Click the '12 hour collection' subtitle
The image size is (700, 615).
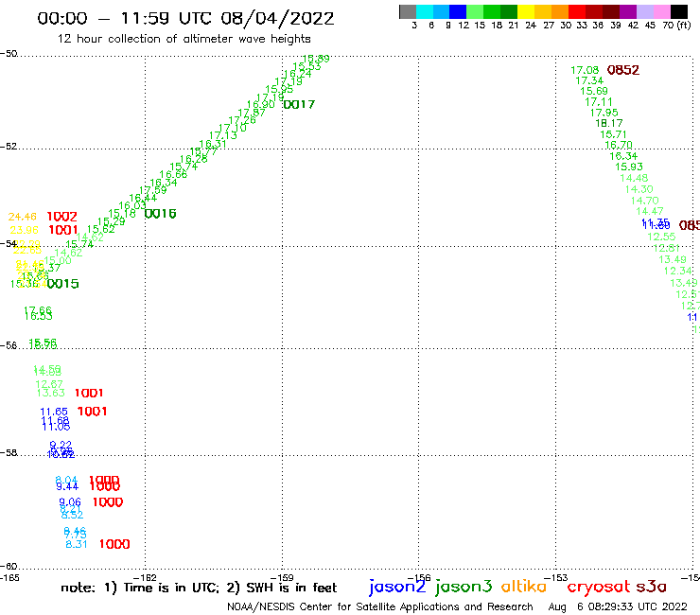click(184, 39)
